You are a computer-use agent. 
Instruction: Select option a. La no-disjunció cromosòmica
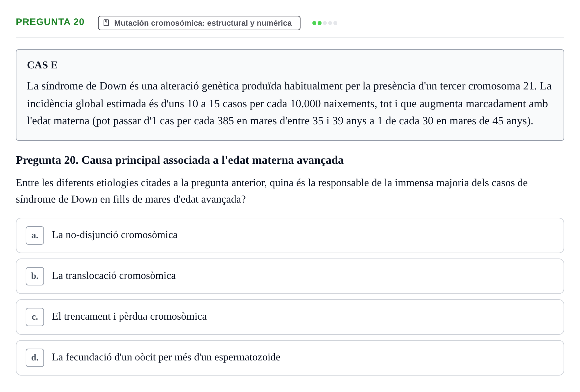290,235
